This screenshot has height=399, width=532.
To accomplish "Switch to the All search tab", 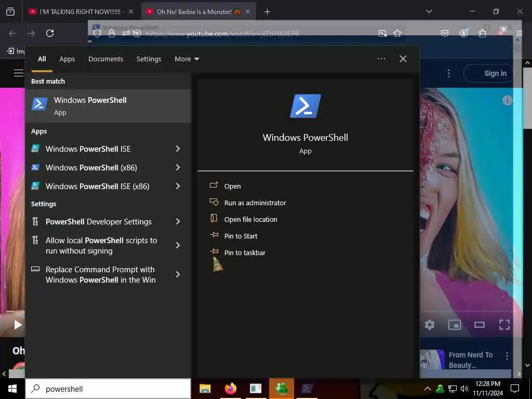I will 42,59.
